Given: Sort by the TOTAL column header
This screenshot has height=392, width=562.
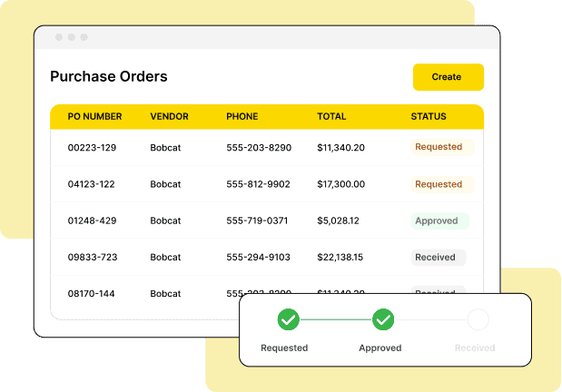Looking at the screenshot, I should pyautogui.click(x=331, y=116).
